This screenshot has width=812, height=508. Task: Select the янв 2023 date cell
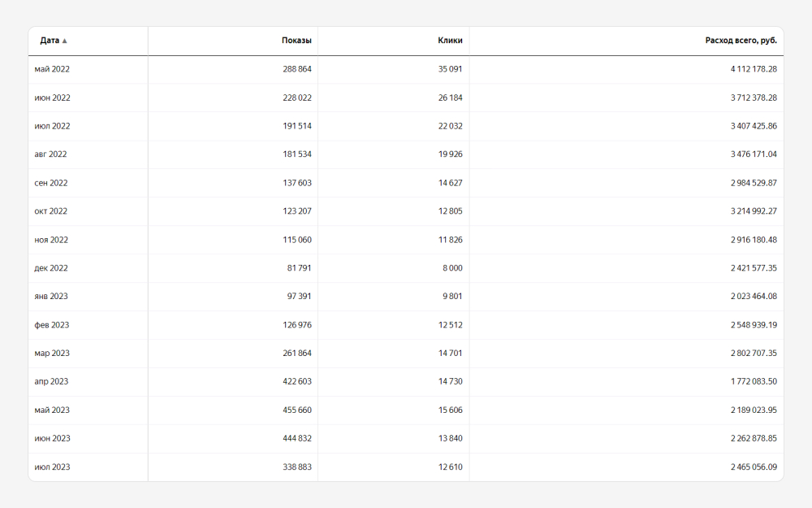coord(51,297)
